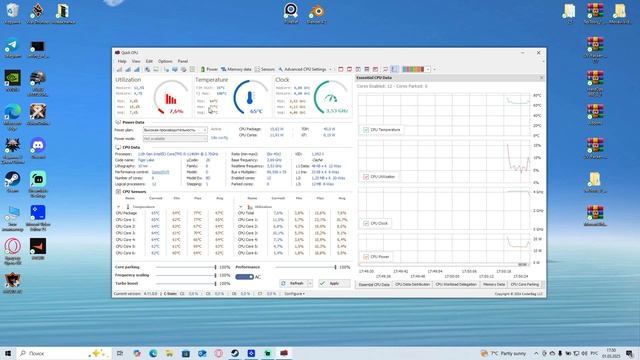
Task: Open the Performance control link
Action: (160, 172)
